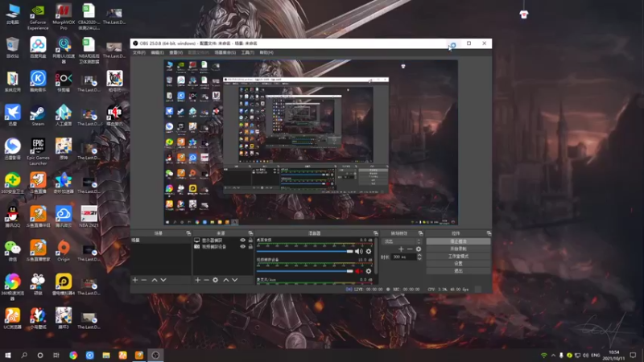The image size is (644, 362).
Task: Open File Explorer from the taskbar
Action: coord(106,355)
